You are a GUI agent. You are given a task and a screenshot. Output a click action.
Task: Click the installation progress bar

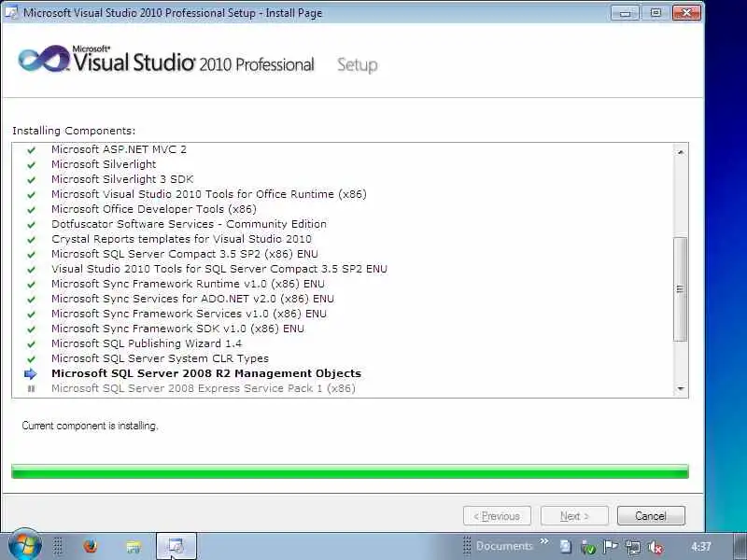[349, 471]
